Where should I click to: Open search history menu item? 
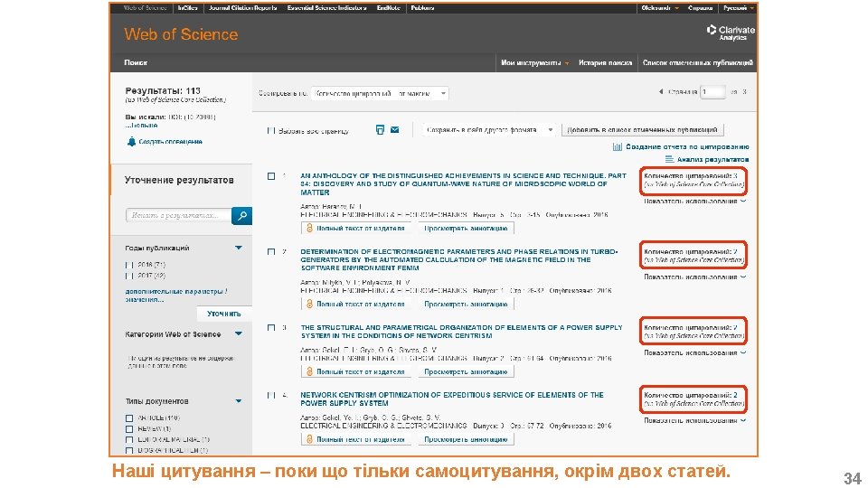[x=605, y=63]
